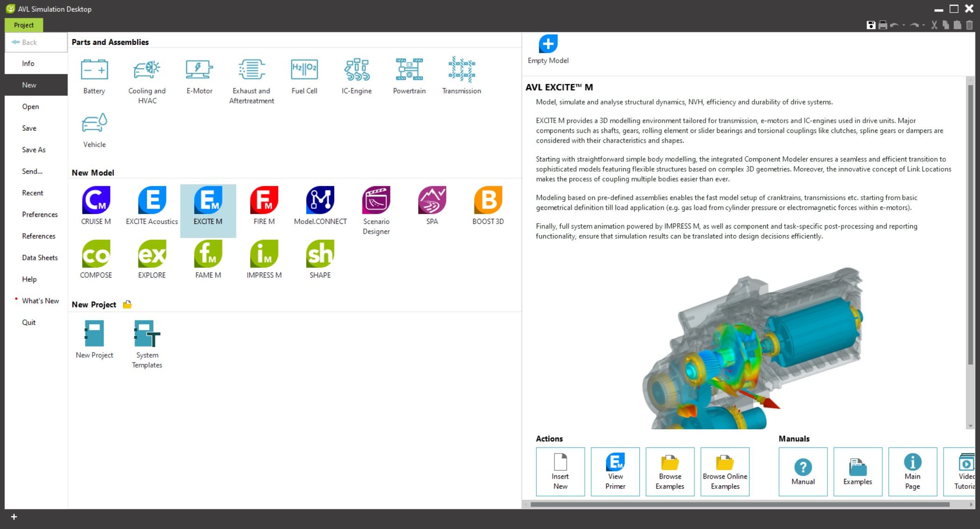The height and width of the screenshot is (529, 980).
Task: Open Scenario Designer model
Action: pyautogui.click(x=376, y=210)
